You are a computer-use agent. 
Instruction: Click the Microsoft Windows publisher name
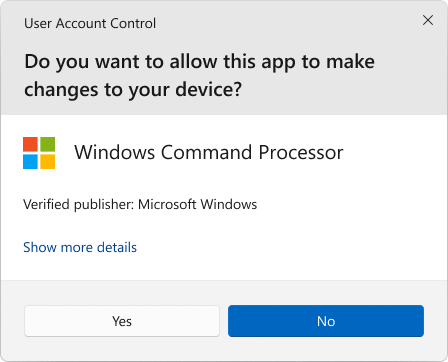pos(198,204)
